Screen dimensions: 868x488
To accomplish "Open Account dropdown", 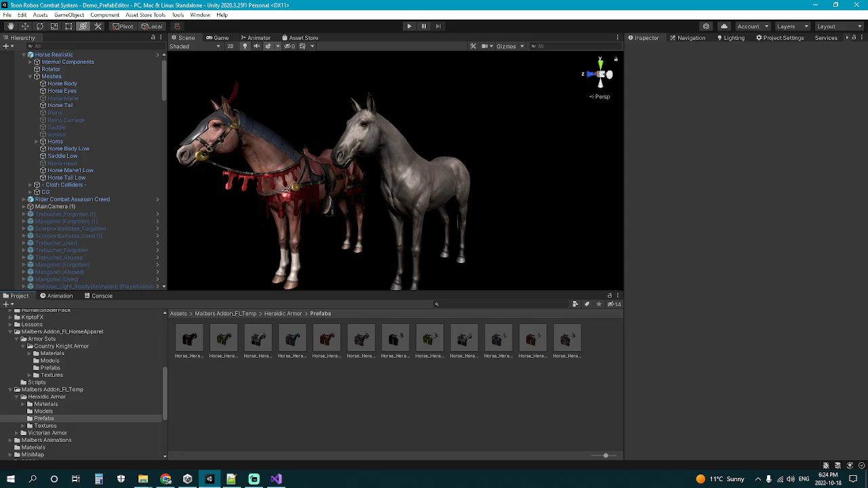I will tap(752, 26).
